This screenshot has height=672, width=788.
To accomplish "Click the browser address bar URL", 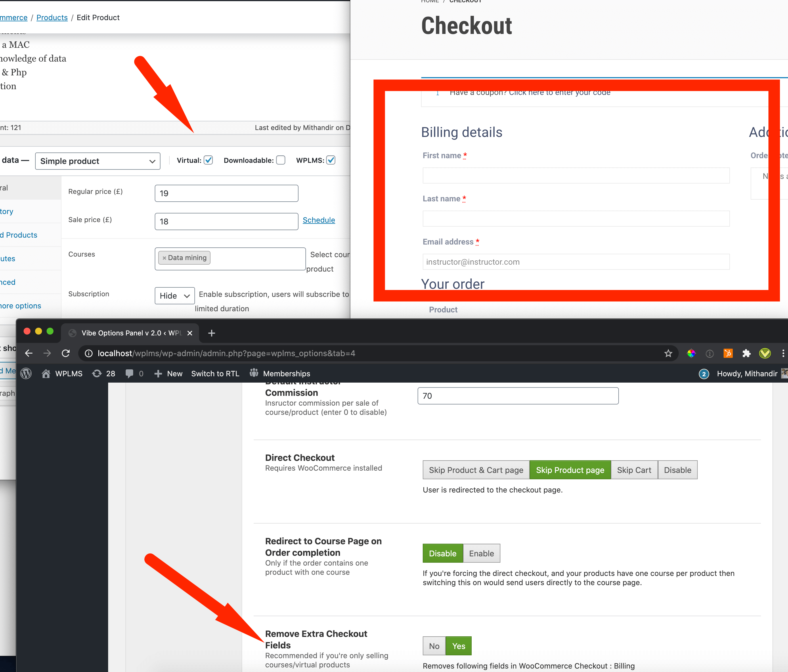I will (x=226, y=354).
